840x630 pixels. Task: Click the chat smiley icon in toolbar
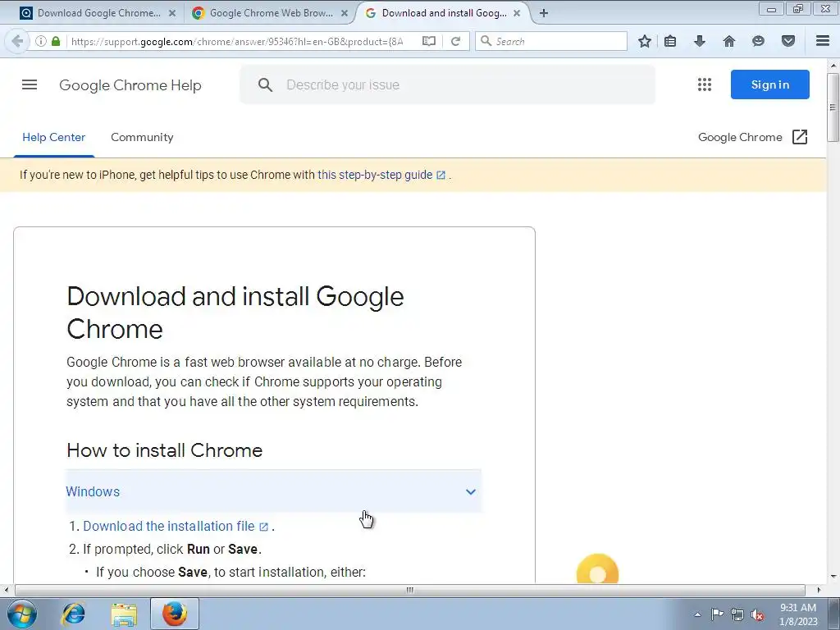(x=758, y=41)
